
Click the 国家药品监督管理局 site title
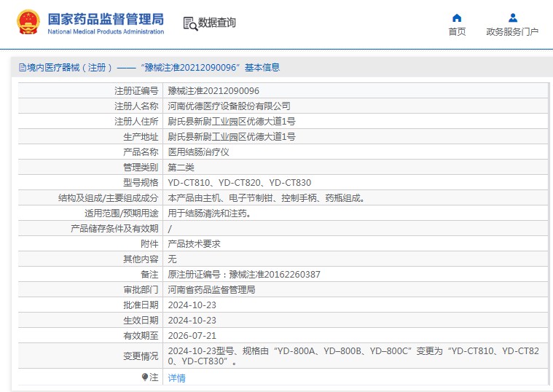[x=106, y=19]
